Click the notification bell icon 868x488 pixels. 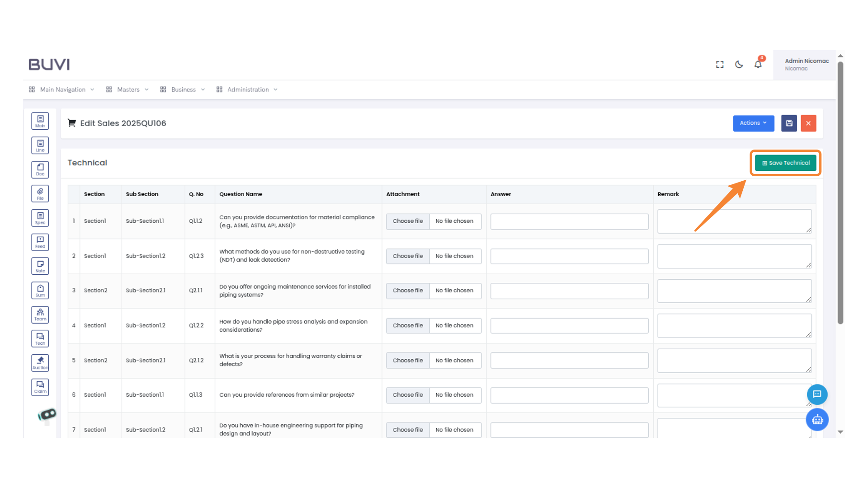[758, 64]
